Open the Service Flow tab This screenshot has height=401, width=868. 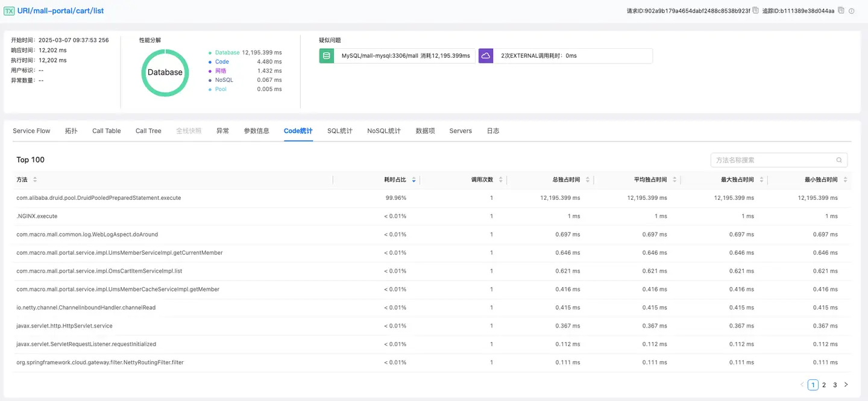[31, 131]
